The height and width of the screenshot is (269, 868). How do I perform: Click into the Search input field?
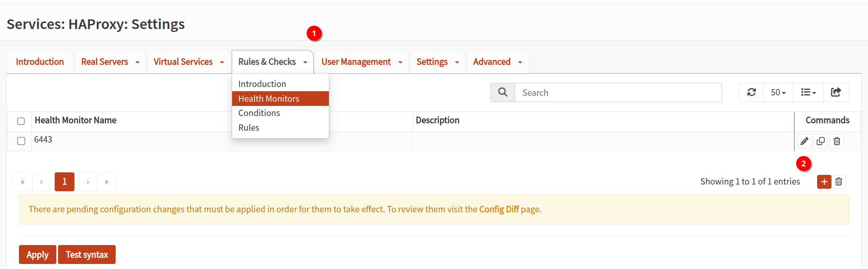(x=618, y=92)
